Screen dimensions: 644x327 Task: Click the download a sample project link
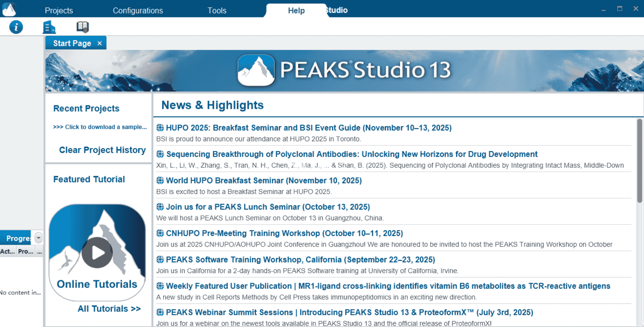point(100,127)
